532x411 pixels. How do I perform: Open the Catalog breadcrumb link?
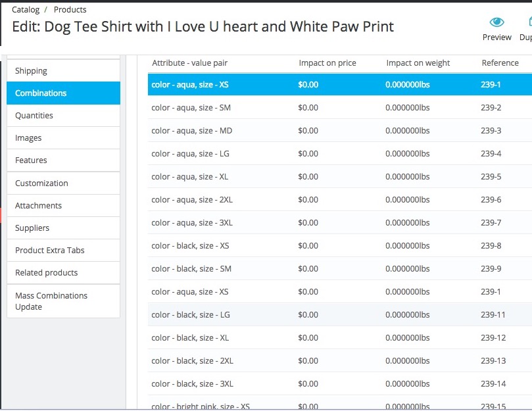tap(26, 9)
